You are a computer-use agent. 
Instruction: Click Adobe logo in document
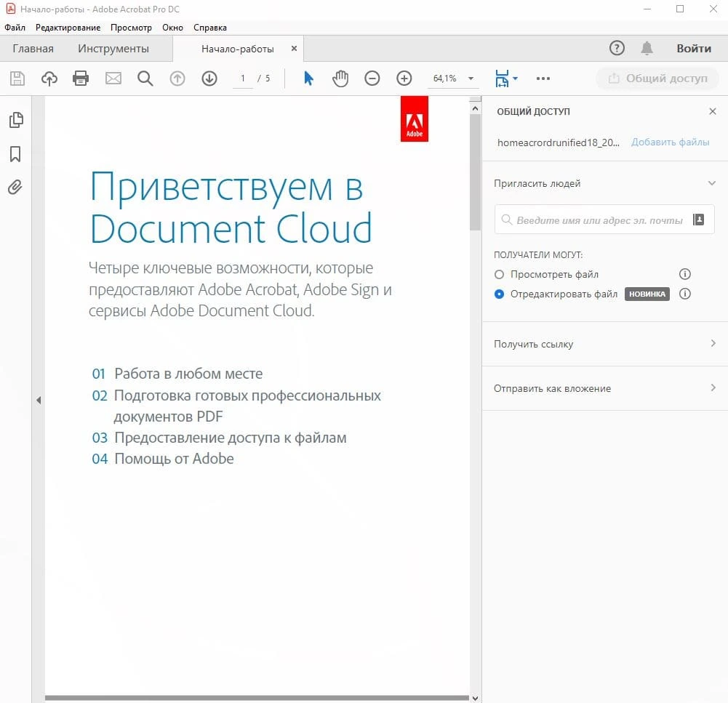click(x=414, y=118)
